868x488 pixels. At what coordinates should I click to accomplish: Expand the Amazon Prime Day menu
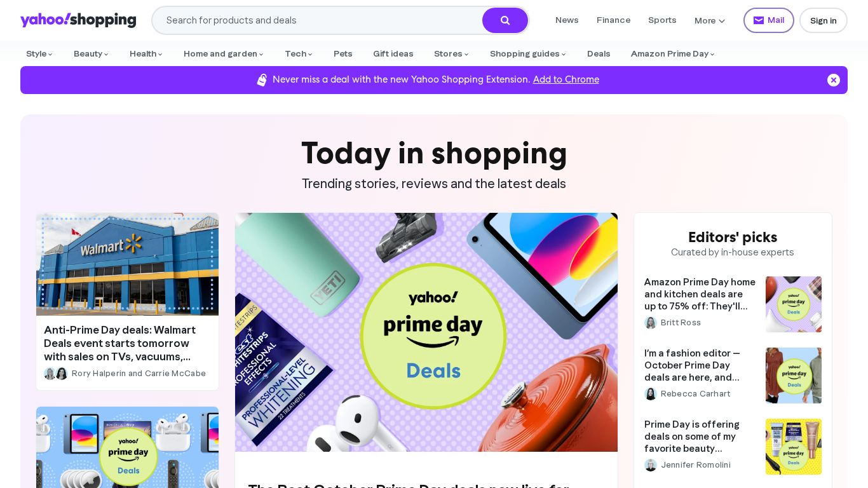673,54
